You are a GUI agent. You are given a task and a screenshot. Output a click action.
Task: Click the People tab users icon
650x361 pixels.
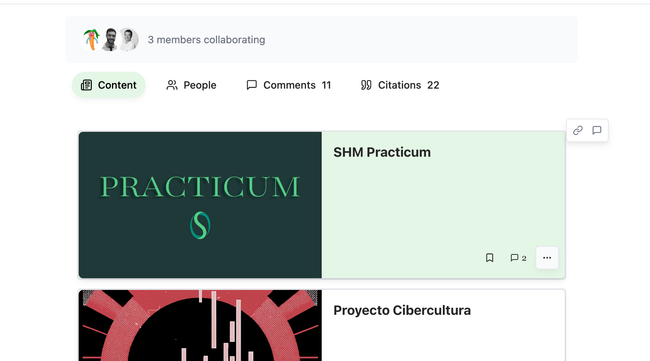tap(172, 85)
